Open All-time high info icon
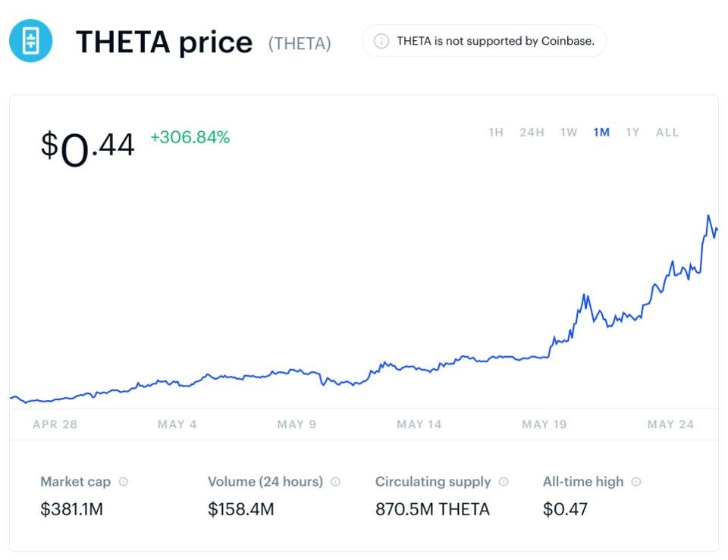The width and height of the screenshot is (728, 560). point(636,482)
